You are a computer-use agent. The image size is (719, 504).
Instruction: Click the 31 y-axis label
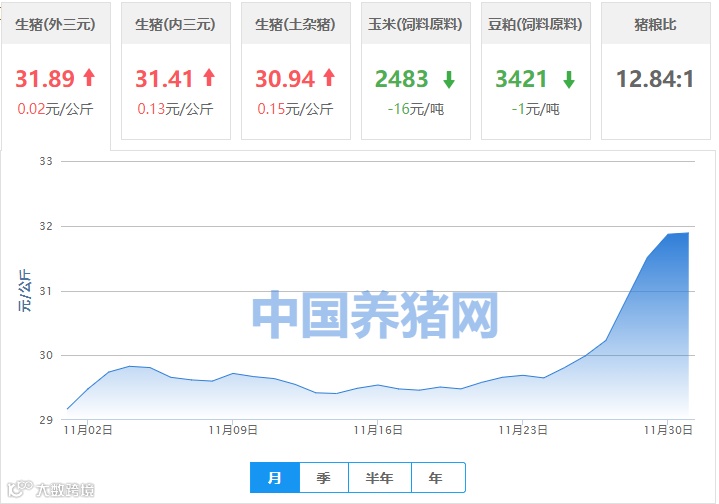(46, 291)
